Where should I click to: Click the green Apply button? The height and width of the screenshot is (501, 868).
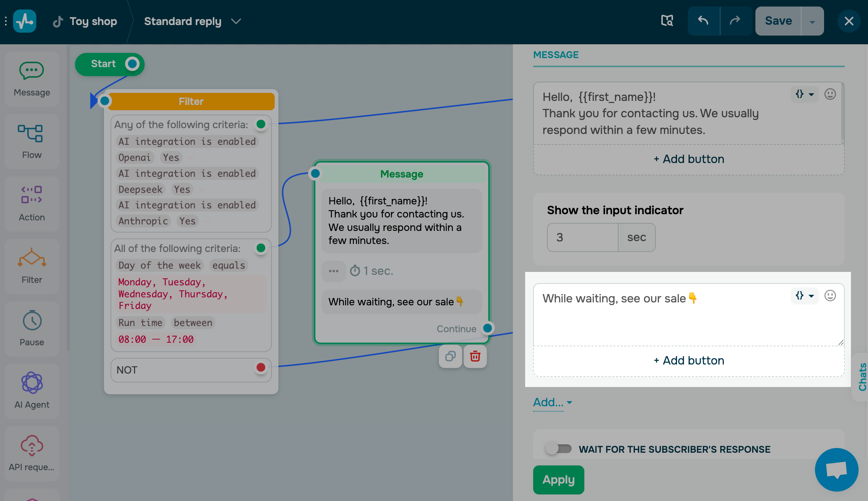[x=558, y=480]
